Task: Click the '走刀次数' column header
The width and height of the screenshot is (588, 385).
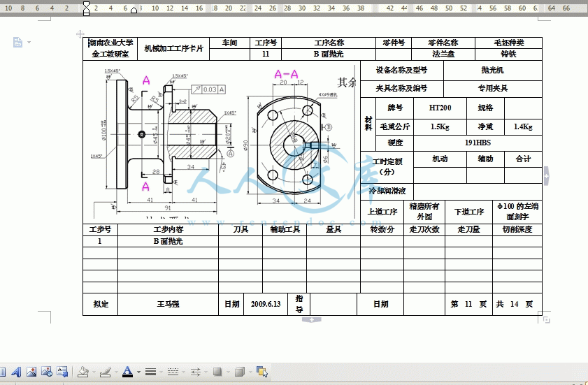Action: coord(424,230)
